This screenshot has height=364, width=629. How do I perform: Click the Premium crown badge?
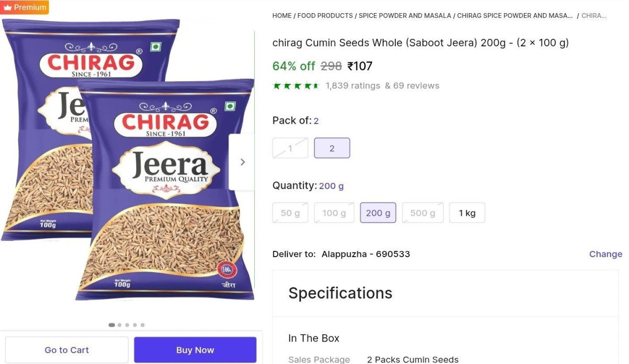(x=25, y=7)
